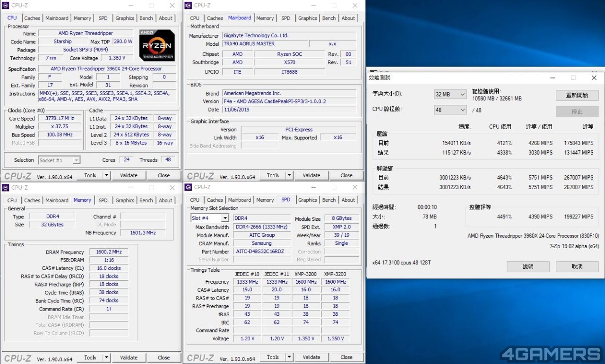Click the BIOS date '11/06/2019'
Viewport: 605px width, 364px height.
(289, 110)
